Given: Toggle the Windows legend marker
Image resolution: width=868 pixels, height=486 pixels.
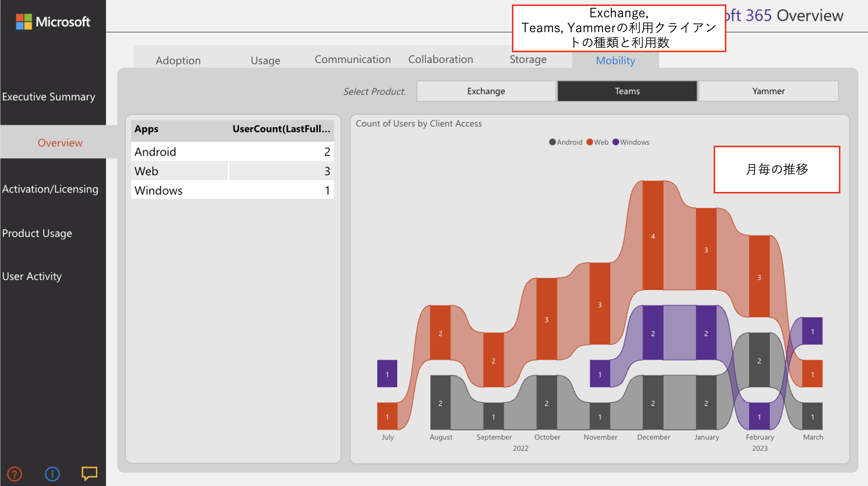Looking at the screenshot, I should pyautogui.click(x=616, y=142).
